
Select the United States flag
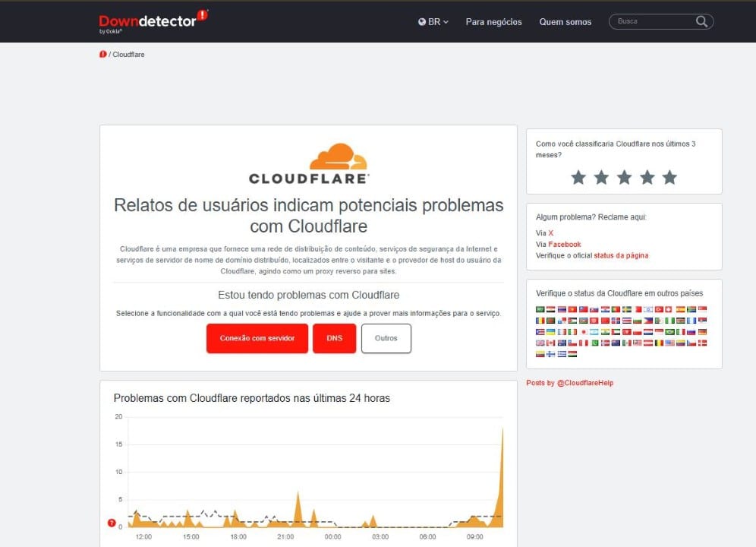(x=669, y=343)
